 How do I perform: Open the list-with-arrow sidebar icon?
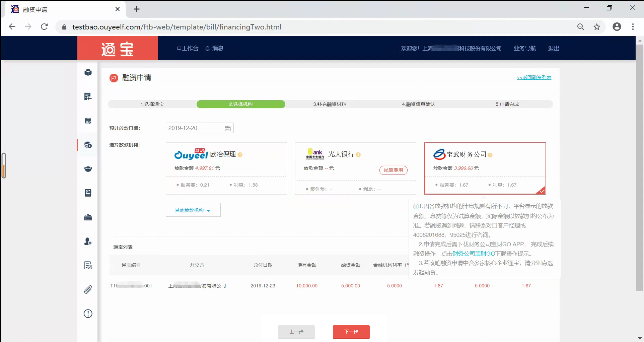88,96
